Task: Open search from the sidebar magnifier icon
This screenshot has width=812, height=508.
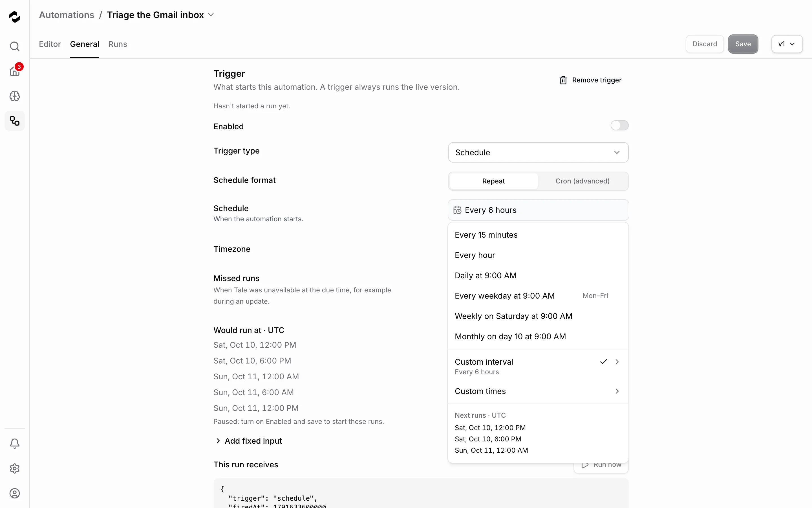Action: [14, 46]
